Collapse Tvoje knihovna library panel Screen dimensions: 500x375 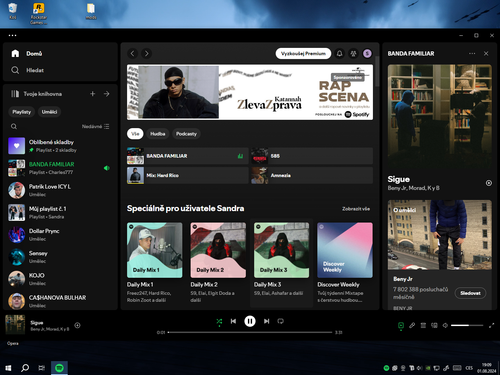point(36,94)
